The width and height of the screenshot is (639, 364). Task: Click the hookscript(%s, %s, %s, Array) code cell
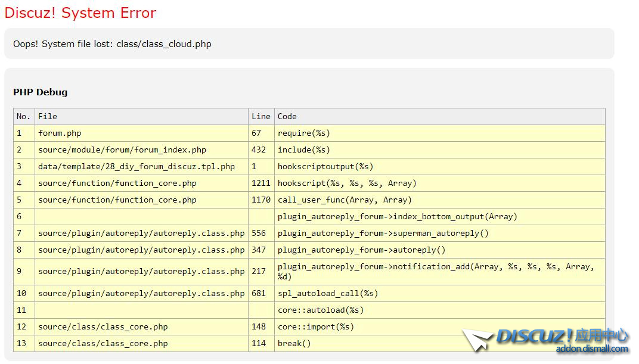pyautogui.click(x=347, y=183)
